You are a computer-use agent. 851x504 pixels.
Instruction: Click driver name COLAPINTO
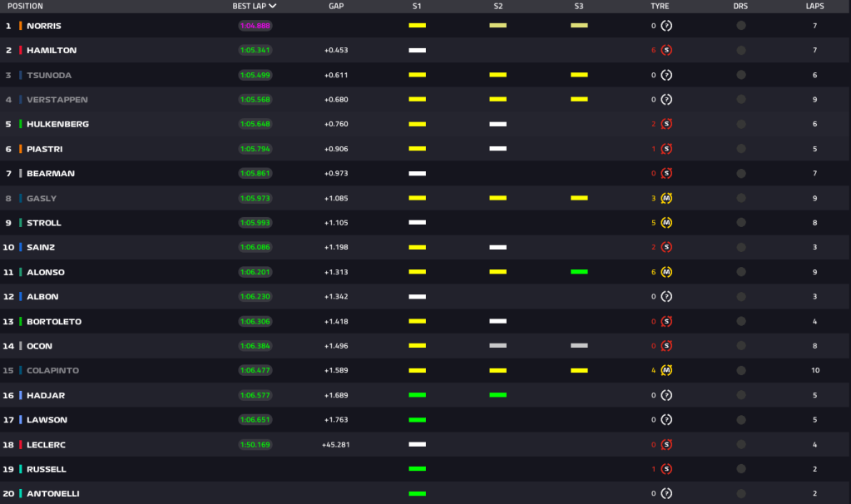point(52,370)
